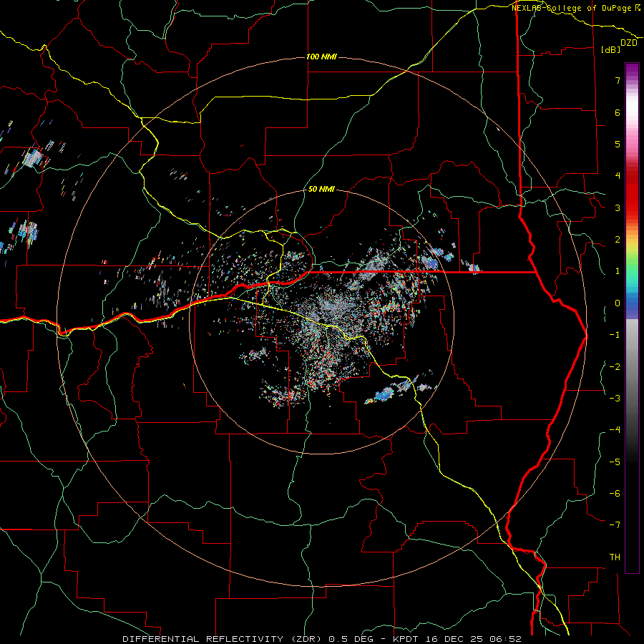This screenshot has width=644, height=644.
Task: Click the 5 value on color scale
Action: [618, 144]
